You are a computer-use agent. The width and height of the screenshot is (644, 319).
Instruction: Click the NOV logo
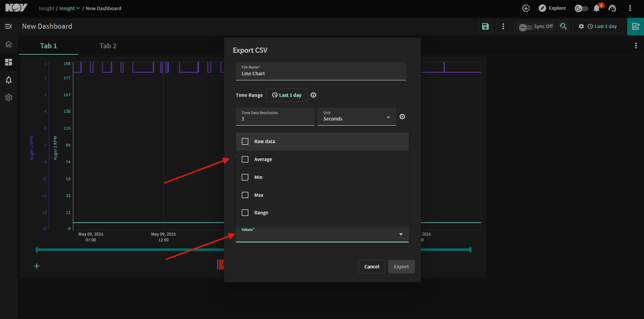[16, 8]
